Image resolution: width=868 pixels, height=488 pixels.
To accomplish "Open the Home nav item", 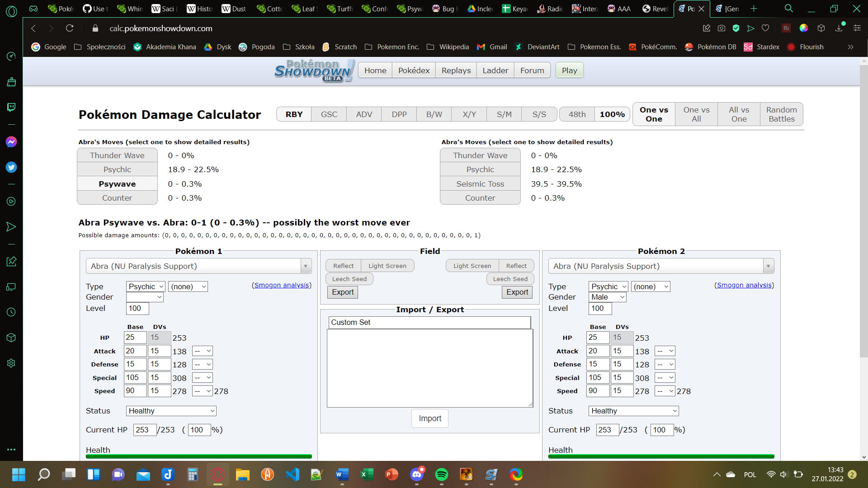I will coord(375,70).
